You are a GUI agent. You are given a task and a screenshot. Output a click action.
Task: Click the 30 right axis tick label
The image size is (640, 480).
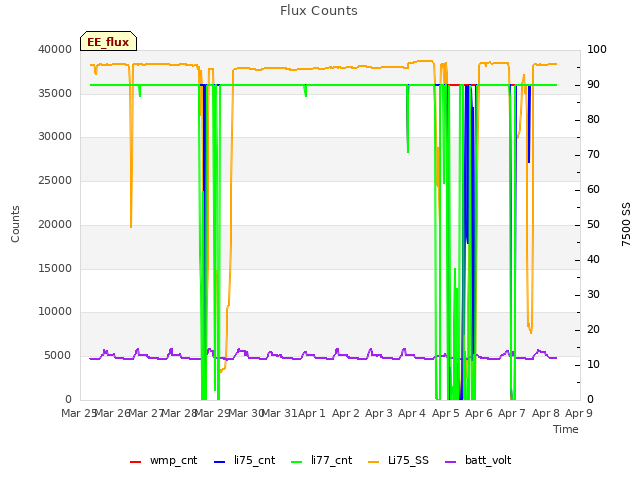[x=593, y=295]
